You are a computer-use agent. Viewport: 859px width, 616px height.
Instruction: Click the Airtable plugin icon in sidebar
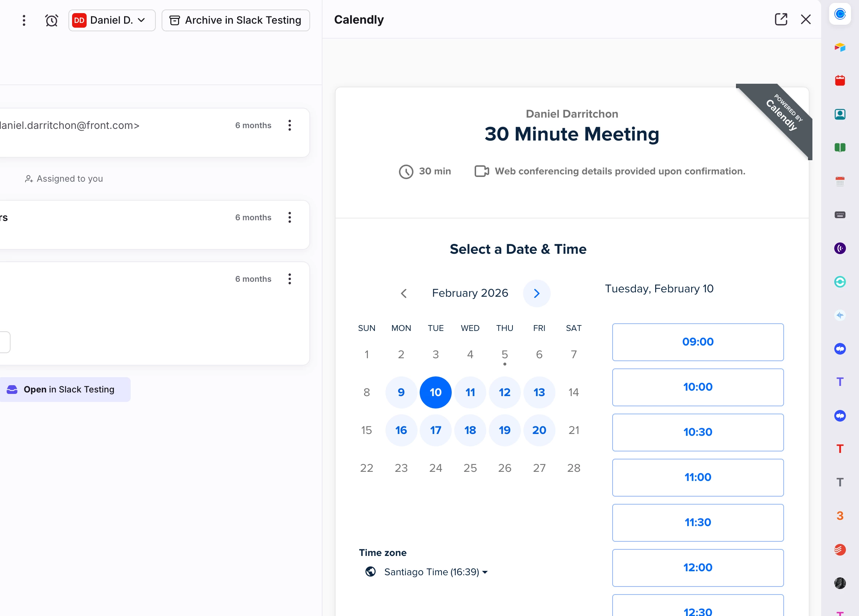[840, 47]
